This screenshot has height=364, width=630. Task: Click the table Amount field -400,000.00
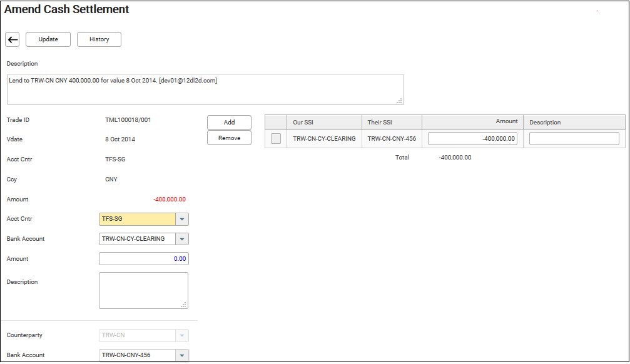(x=472, y=139)
